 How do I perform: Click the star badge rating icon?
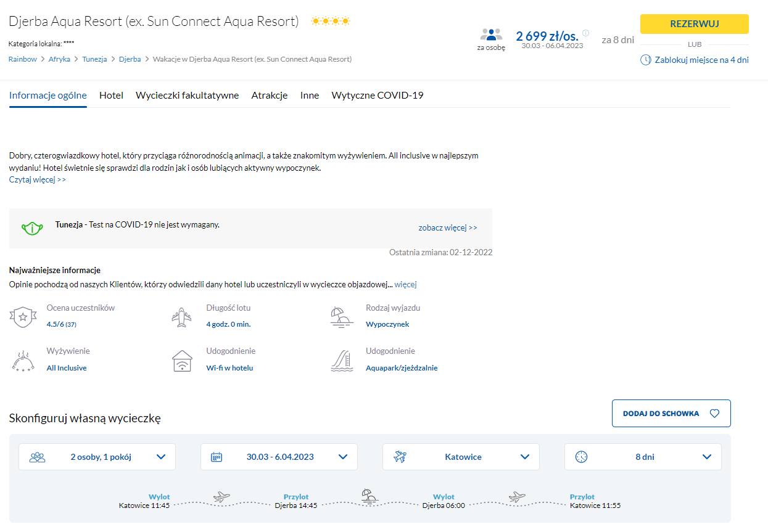22,317
